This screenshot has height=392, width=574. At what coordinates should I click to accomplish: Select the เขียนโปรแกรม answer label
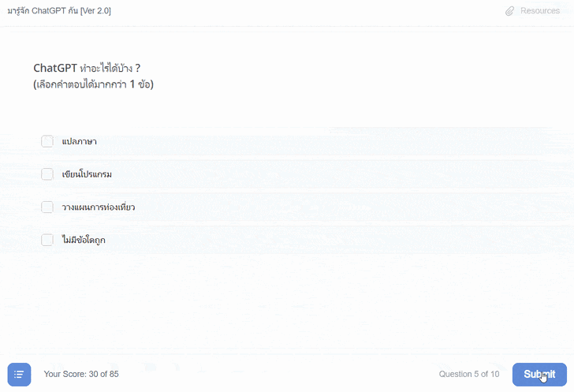(87, 174)
